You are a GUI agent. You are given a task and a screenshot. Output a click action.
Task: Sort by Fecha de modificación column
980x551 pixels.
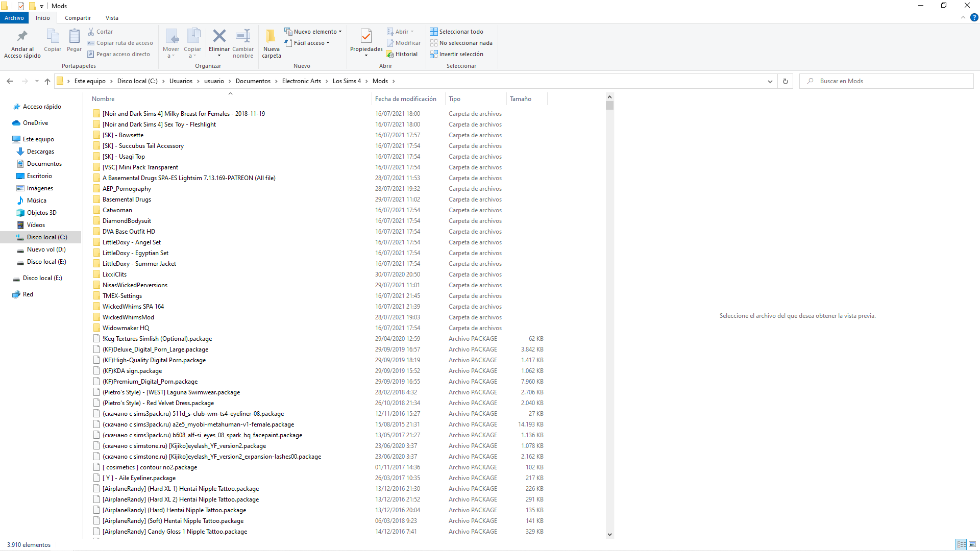coord(406,99)
